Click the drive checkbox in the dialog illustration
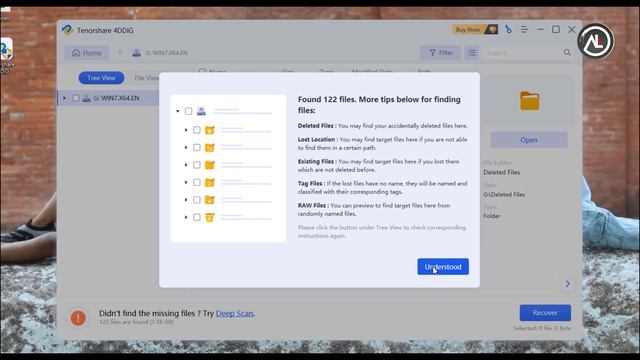The width and height of the screenshot is (640, 360). pyautogui.click(x=188, y=111)
